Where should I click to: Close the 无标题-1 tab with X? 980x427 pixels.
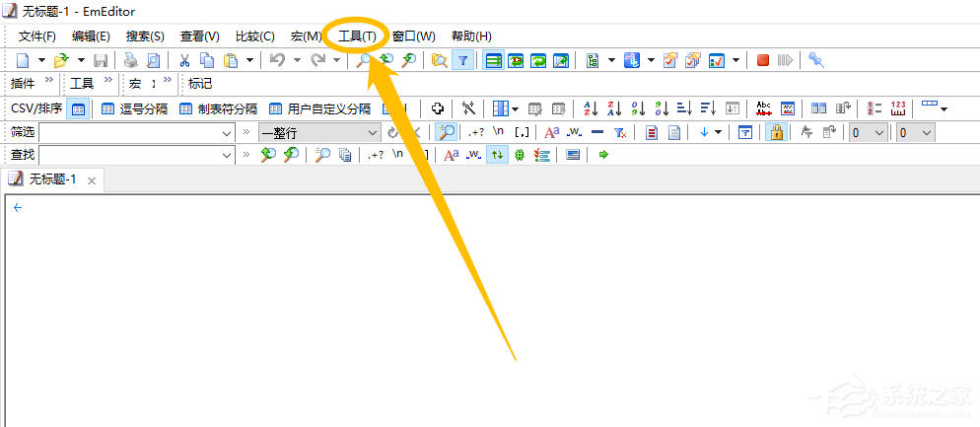(x=92, y=180)
